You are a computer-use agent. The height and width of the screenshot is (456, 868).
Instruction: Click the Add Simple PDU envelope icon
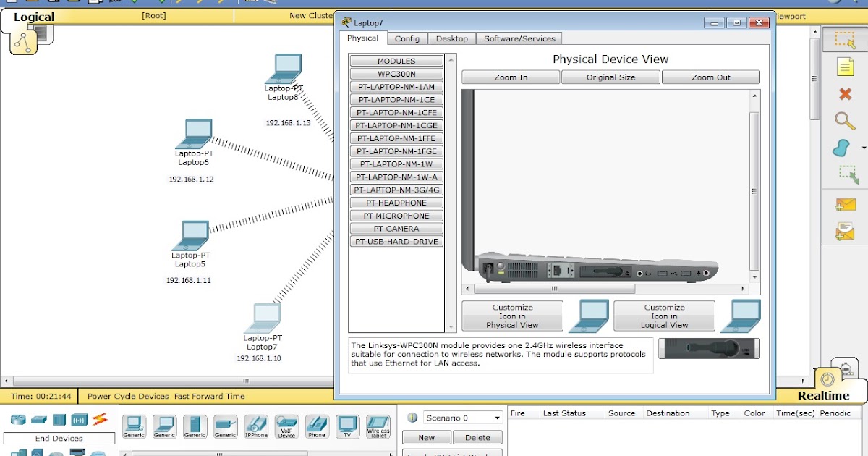click(x=845, y=204)
